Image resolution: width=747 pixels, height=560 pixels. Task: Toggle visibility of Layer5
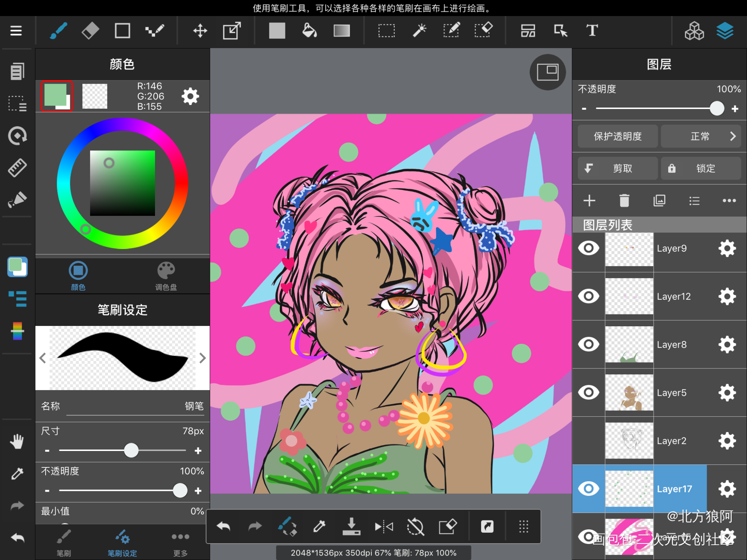589,392
